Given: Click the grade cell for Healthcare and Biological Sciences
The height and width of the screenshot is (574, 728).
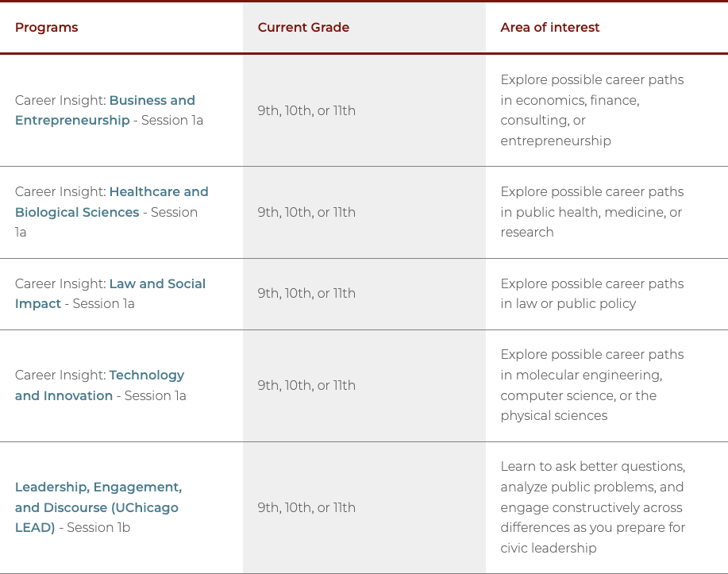Looking at the screenshot, I should click(306, 213).
